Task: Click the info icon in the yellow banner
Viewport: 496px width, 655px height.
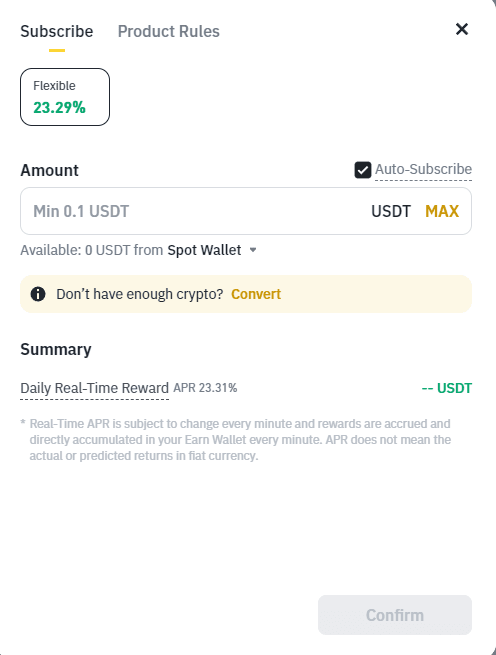Action: coord(38,294)
